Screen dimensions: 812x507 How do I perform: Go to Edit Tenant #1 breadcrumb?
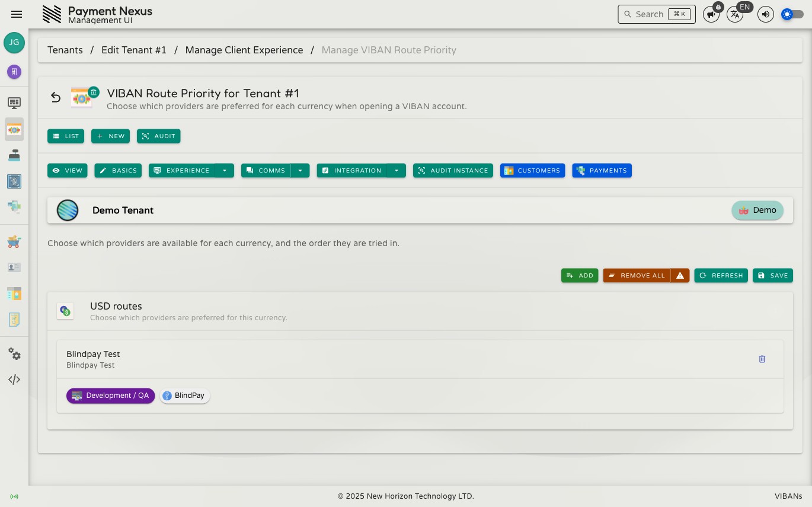[134, 50]
